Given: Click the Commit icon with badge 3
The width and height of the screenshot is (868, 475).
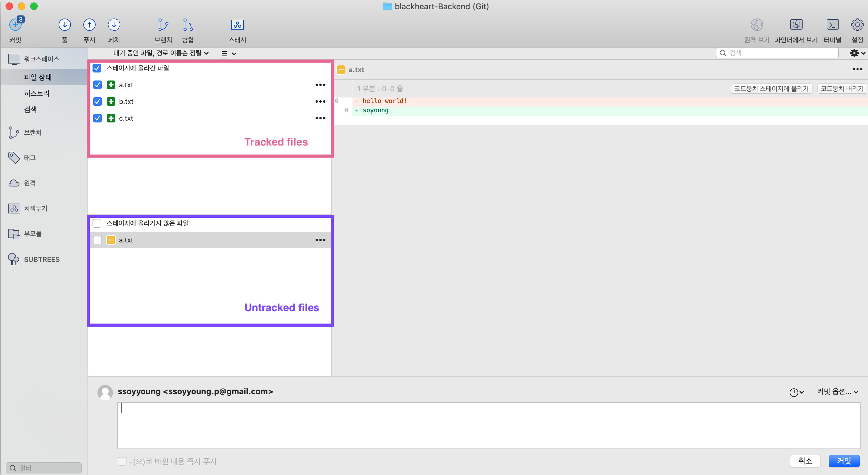Looking at the screenshot, I should pyautogui.click(x=15, y=25).
